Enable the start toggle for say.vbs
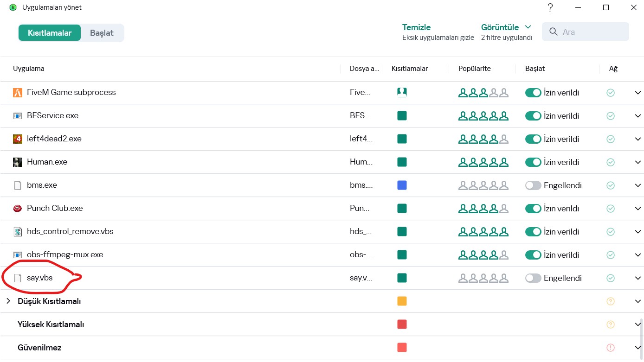644x362 pixels. [x=533, y=278]
